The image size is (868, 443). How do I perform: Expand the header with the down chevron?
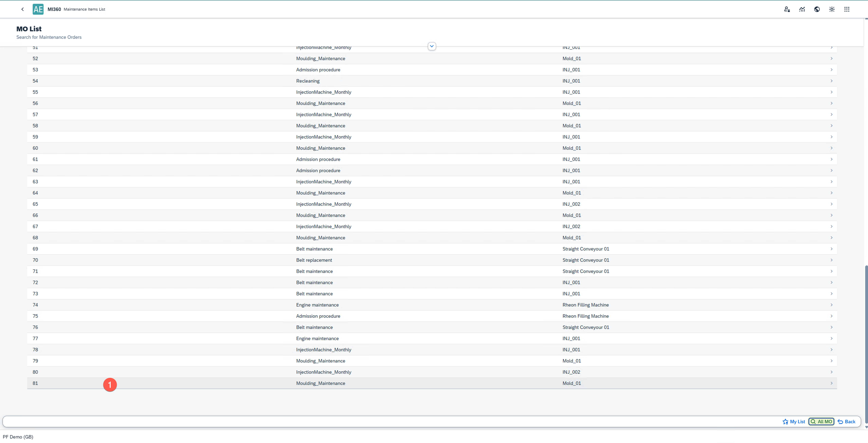(x=432, y=46)
